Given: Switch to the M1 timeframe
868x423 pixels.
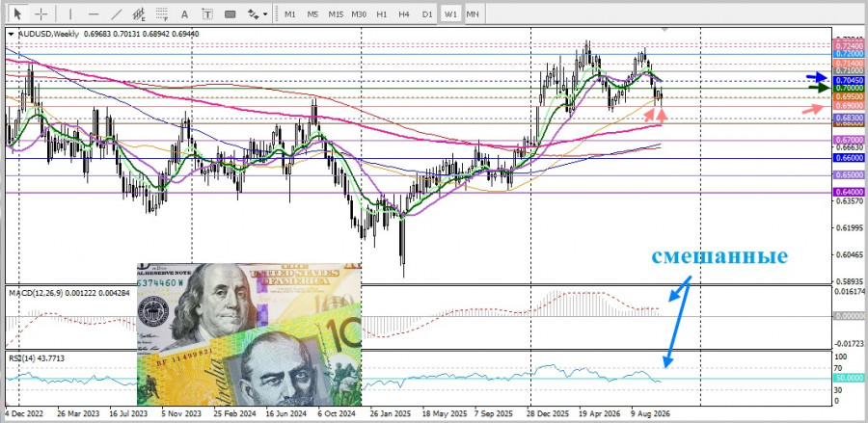Looking at the screenshot, I should click(290, 14).
